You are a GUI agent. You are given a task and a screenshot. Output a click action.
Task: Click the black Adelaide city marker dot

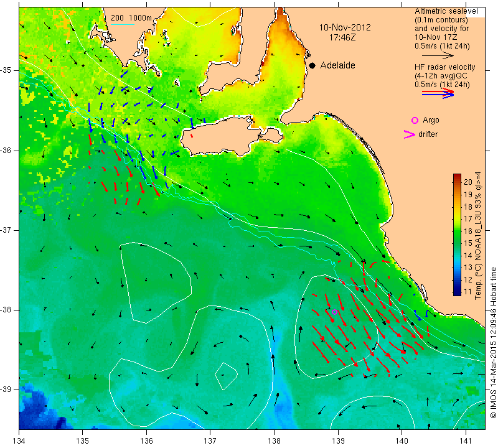coord(312,65)
